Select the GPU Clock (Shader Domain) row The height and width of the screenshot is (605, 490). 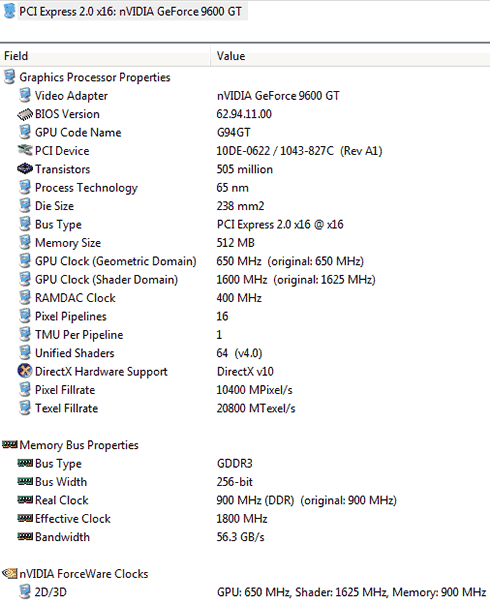point(245,279)
